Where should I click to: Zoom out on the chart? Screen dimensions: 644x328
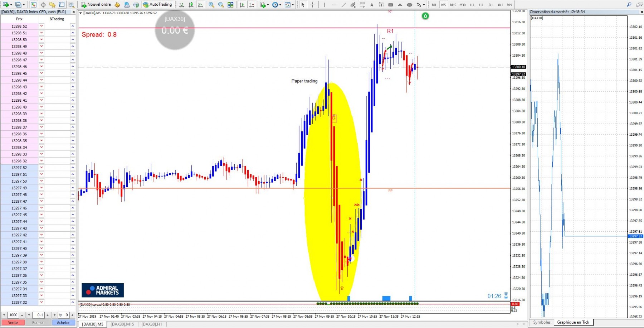[x=221, y=5]
